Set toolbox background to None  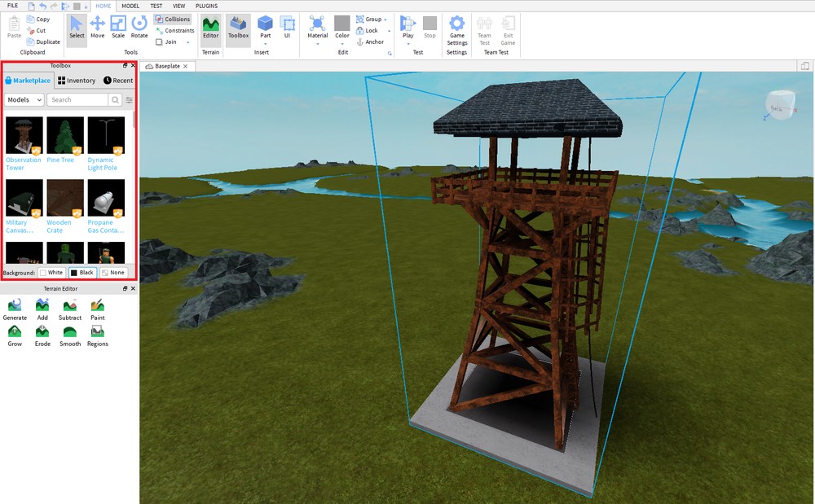pyautogui.click(x=113, y=272)
